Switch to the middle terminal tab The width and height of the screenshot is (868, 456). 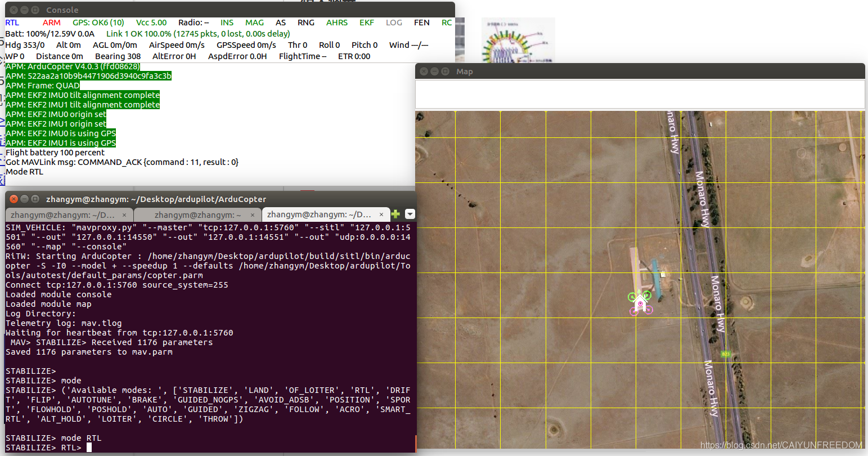(197, 214)
